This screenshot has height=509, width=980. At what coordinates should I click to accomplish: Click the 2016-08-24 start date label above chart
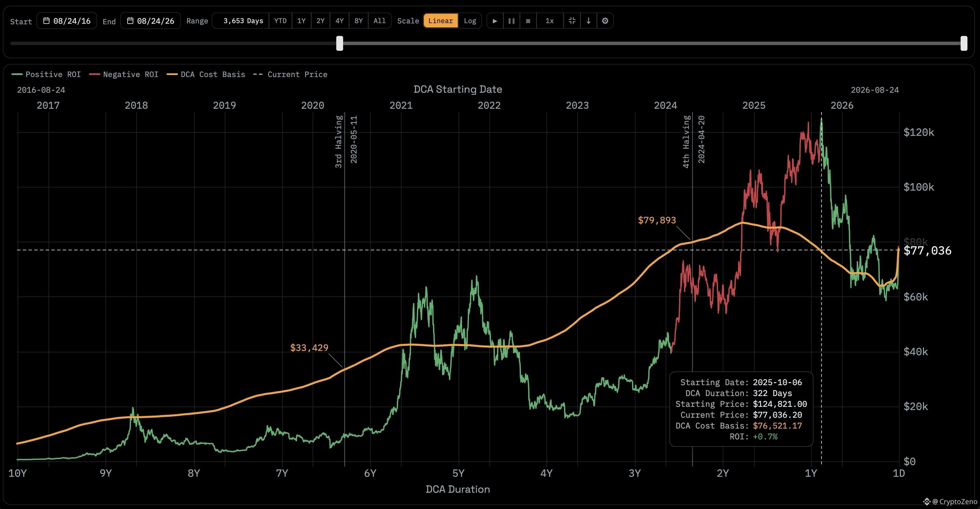pos(41,90)
